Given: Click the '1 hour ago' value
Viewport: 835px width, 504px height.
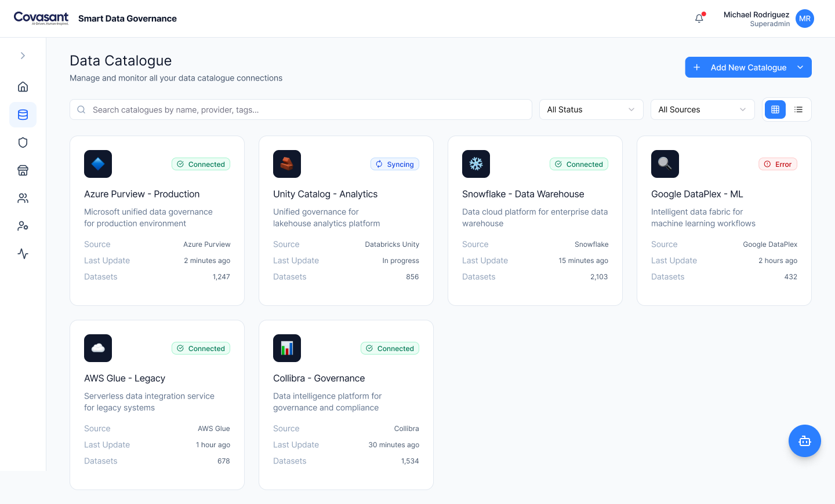Looking at the screenshot, I should pos(213,445).
